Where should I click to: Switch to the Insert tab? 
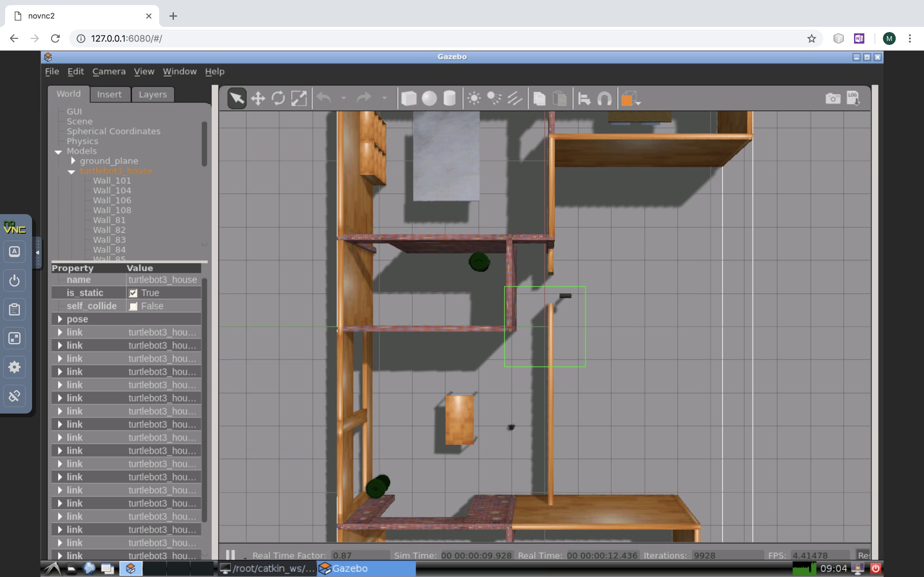coord(109,94)
